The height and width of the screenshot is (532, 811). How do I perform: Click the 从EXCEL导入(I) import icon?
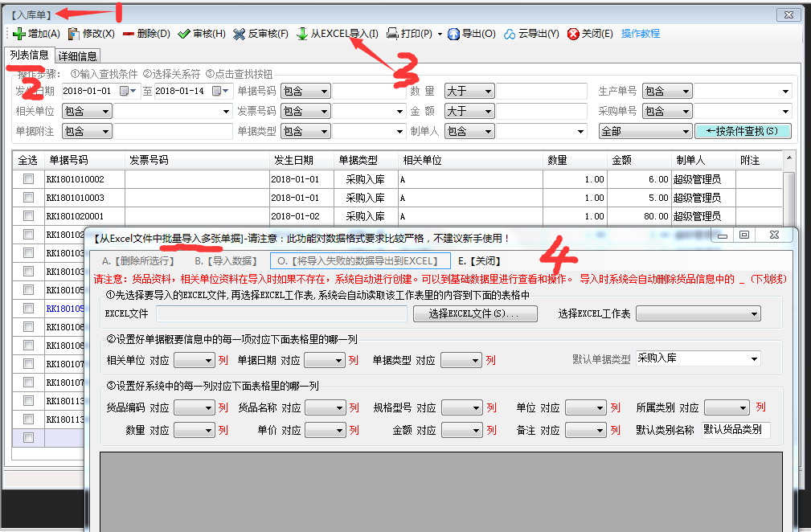pyautogui.click(x=302, y=34)
